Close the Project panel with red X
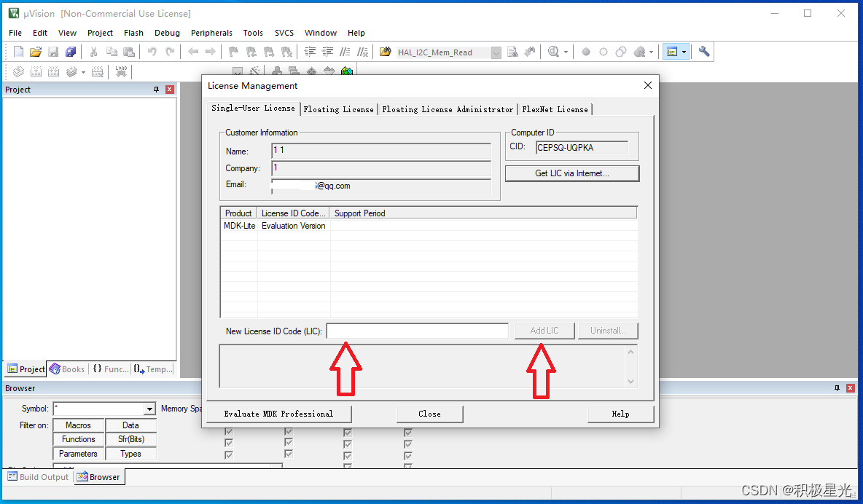 [170, 89]
